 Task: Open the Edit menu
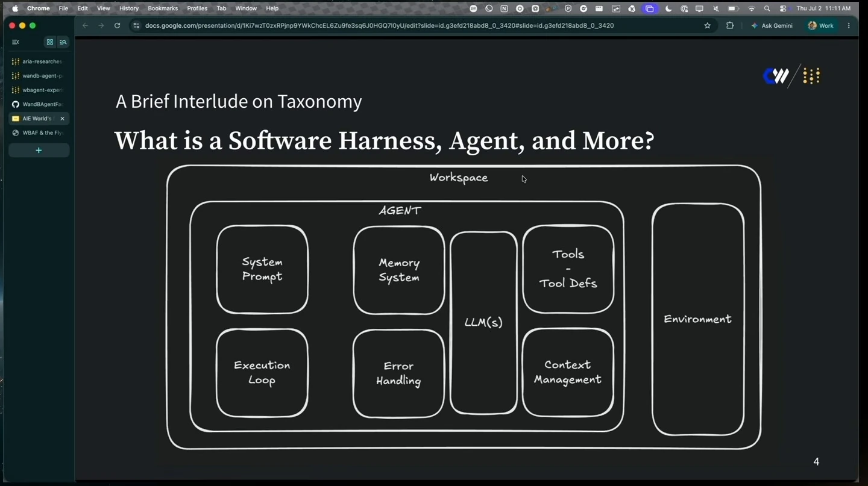coord(83,8)
